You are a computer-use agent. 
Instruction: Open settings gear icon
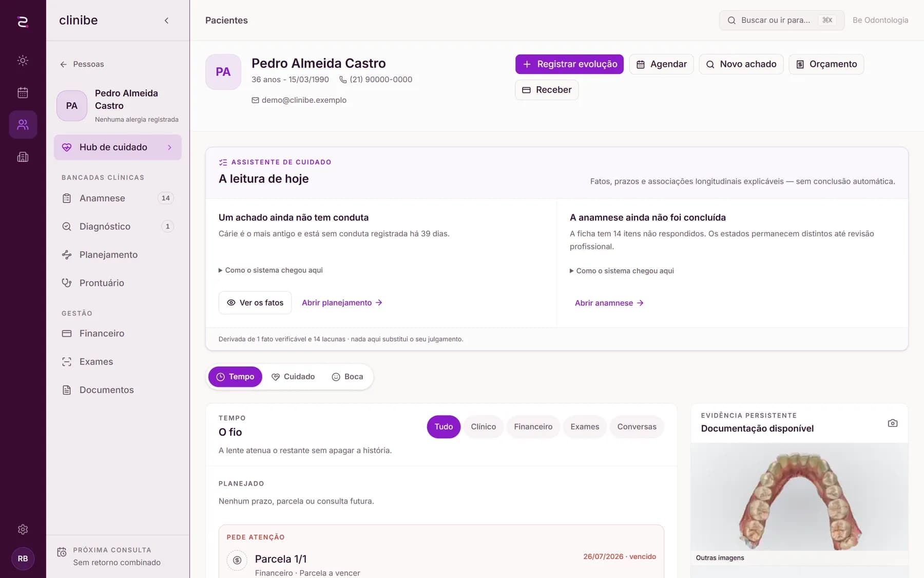[x=23, y=529]
